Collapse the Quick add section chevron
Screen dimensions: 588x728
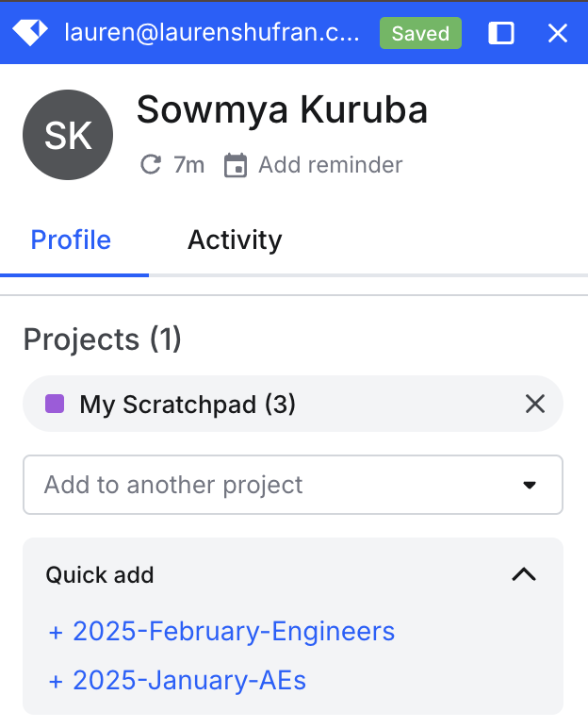[524, 574]
